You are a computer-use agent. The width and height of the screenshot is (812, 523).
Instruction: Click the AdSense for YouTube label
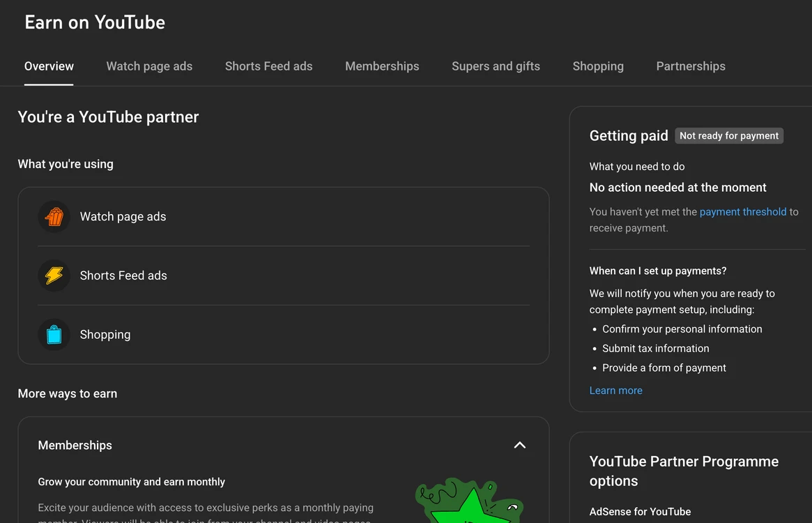tap(640, 512)
